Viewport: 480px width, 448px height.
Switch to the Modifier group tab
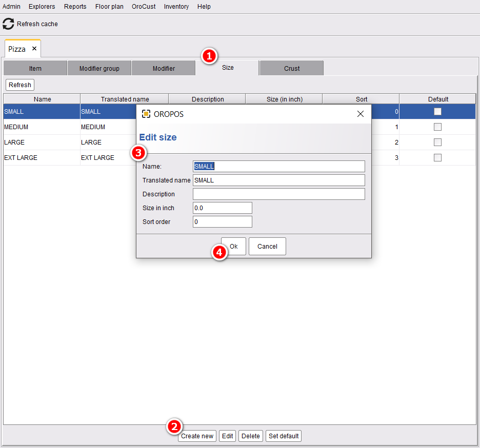tap(99, 68)
